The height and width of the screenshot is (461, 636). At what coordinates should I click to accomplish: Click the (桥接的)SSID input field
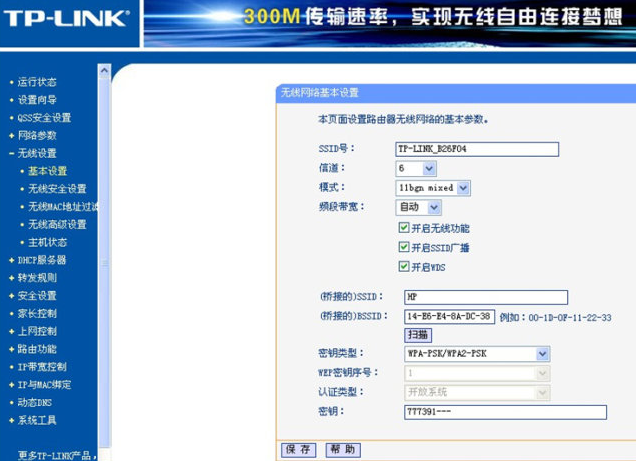pyautogui.click(x=486, y=297)
